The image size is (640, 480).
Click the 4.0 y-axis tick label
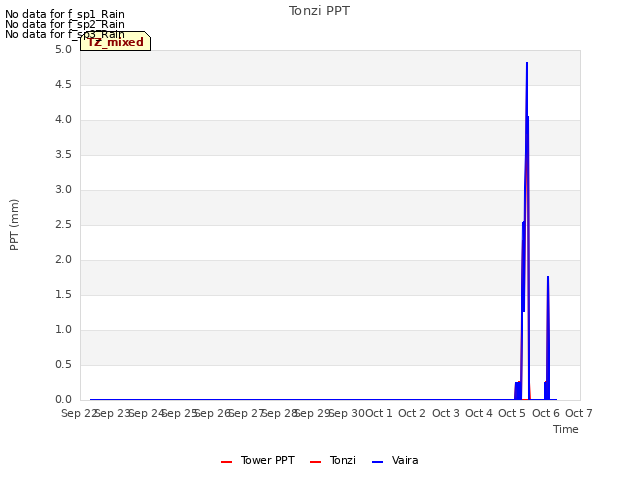pyautogui.click(x=63, y=120)
